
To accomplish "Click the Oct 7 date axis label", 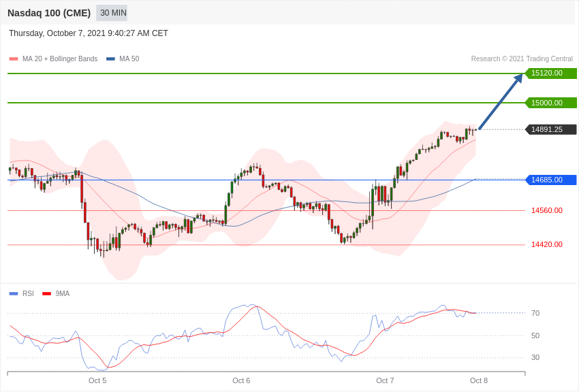I will click(x=385, y=380).
